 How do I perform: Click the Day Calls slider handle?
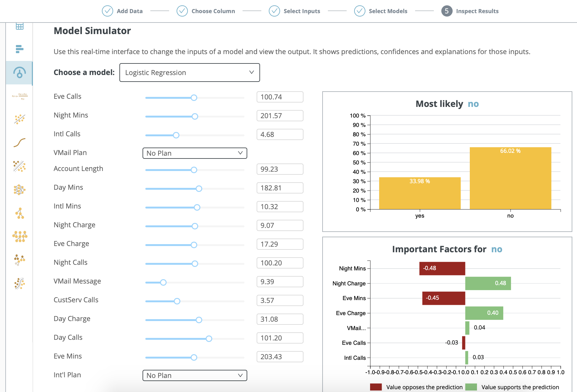point(209,339)
